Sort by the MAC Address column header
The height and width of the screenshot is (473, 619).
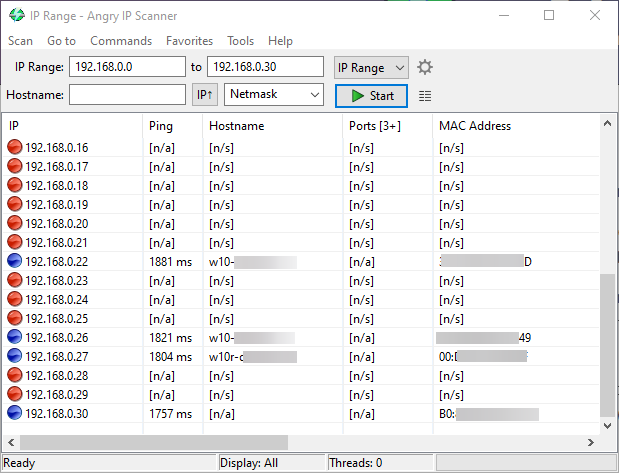tap(475, 126)
